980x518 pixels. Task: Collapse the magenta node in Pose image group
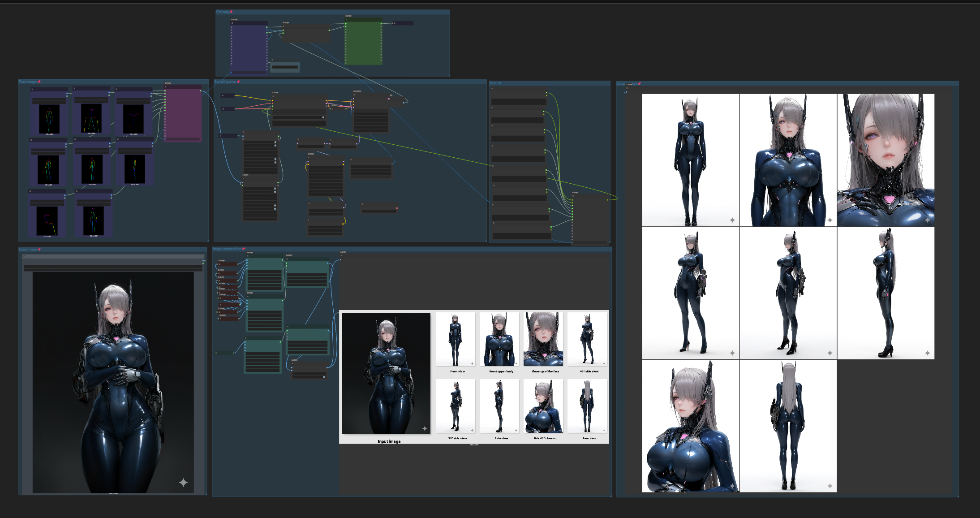point(166,87)
